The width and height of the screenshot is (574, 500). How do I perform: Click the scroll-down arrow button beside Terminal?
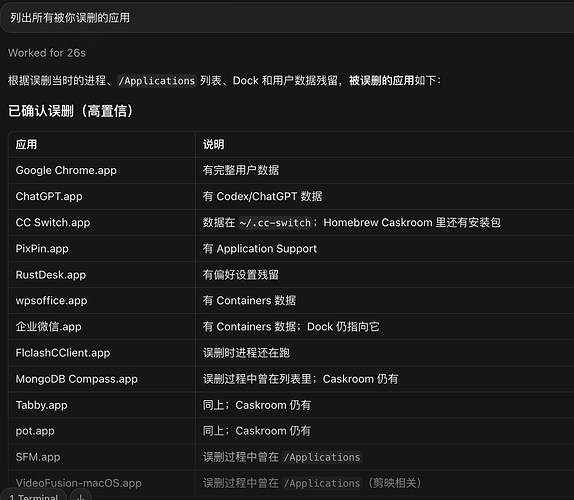pos(81,496)
